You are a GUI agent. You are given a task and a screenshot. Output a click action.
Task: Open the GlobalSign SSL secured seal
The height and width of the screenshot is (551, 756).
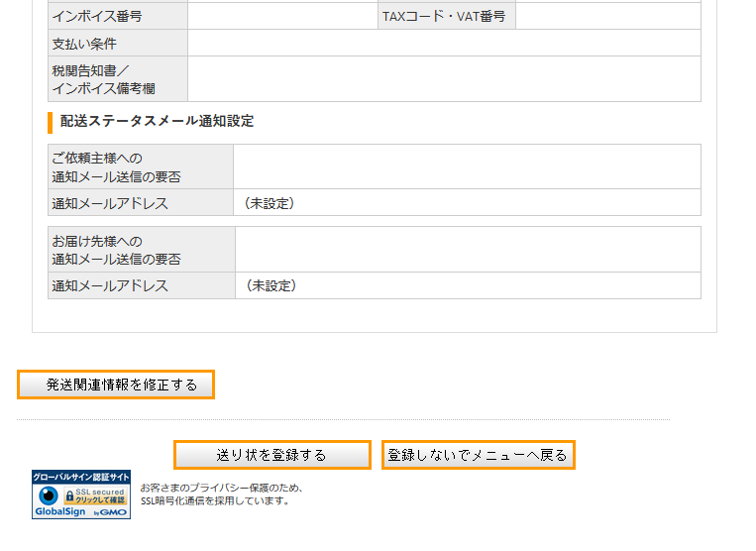tap(81, 495)
